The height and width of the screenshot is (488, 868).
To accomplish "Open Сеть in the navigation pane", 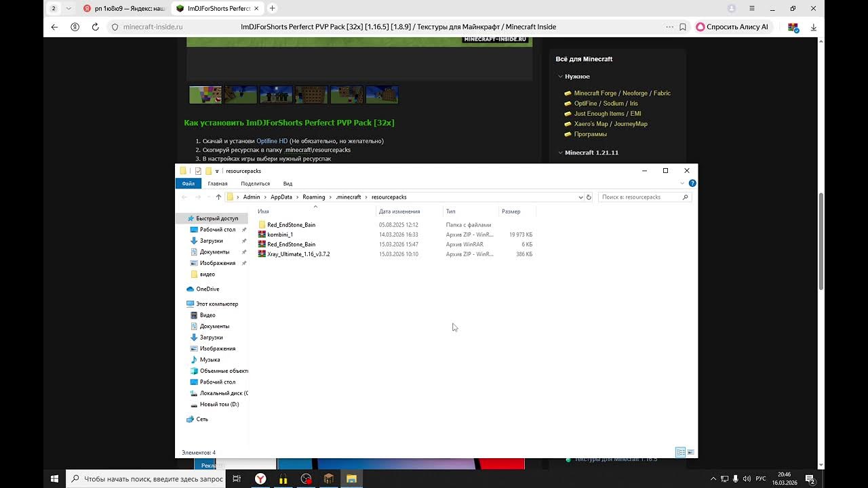I will (x=202, y=419).
